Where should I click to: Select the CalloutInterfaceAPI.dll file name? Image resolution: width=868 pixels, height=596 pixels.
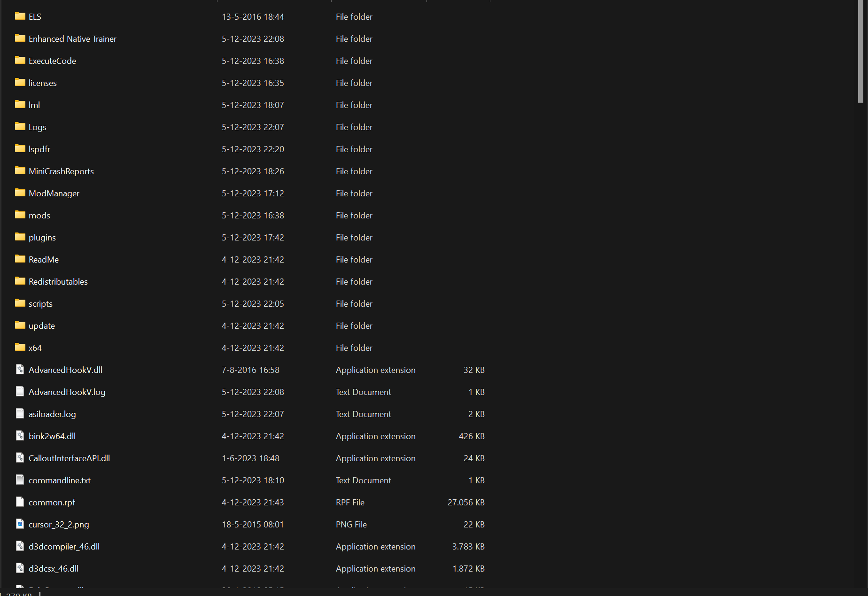coord(69,458)
